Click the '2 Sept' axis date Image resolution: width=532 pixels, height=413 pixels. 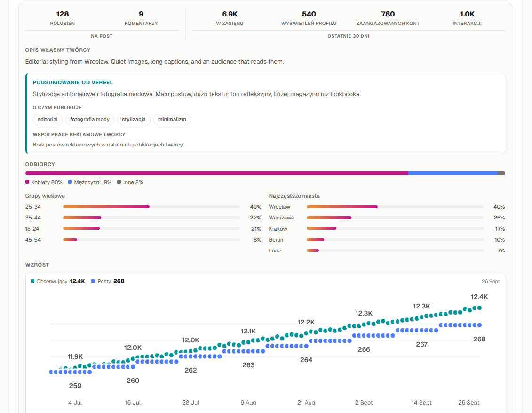coord(364,403)
